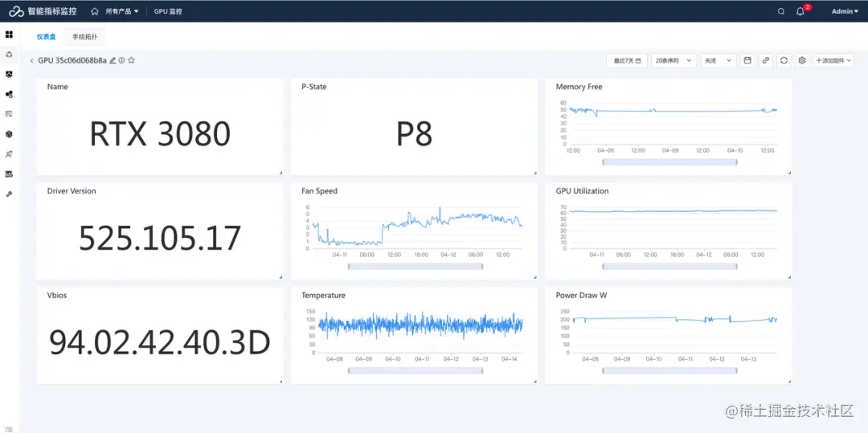Click the GPU 35c06d068b8a dashboard title

[x=72, y=60]
